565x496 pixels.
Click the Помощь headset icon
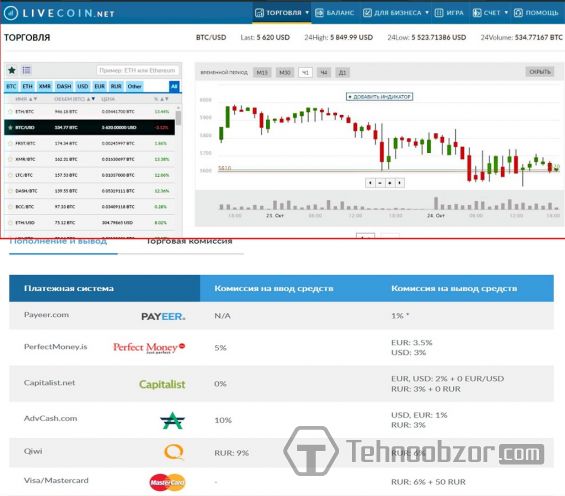(x=518, y=13)
